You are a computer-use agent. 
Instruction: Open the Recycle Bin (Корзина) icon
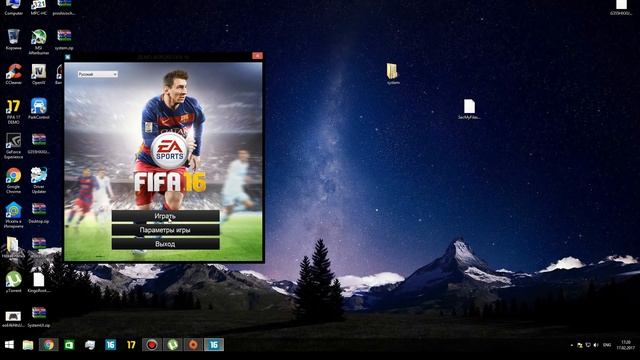click(x=13, y=39)
